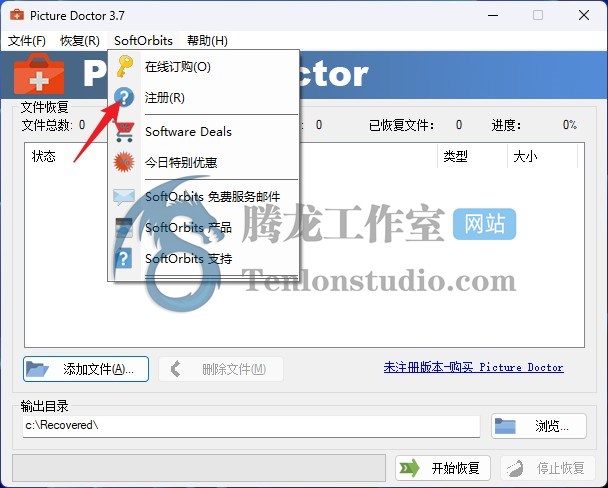
Task: Open the 未注册版本-购买 Picture Doctor link
Action: click(473, 367)
